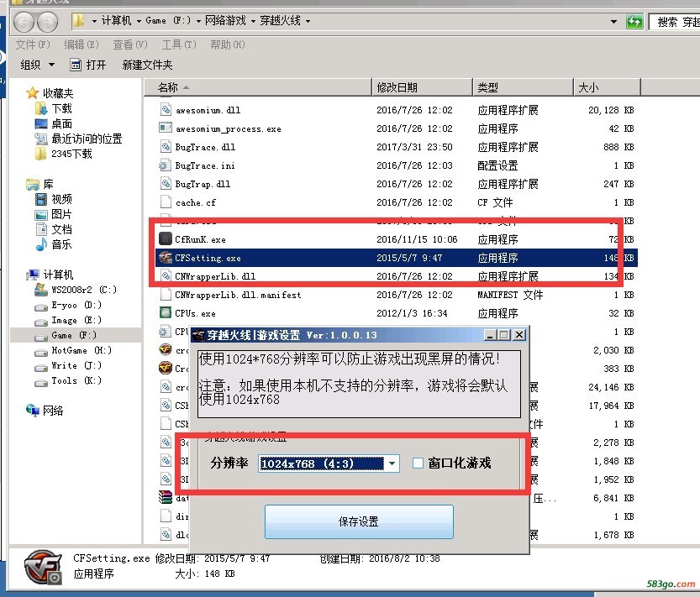Screen dimensions: 700x597
Task: Open the 视频 videos library
Action: [x=61, y=199]
